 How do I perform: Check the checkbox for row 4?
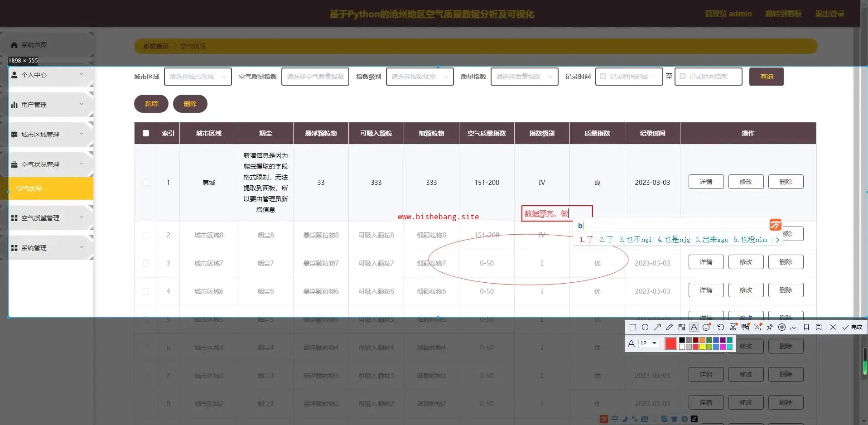pyautogui.click(x=146, y=291)
